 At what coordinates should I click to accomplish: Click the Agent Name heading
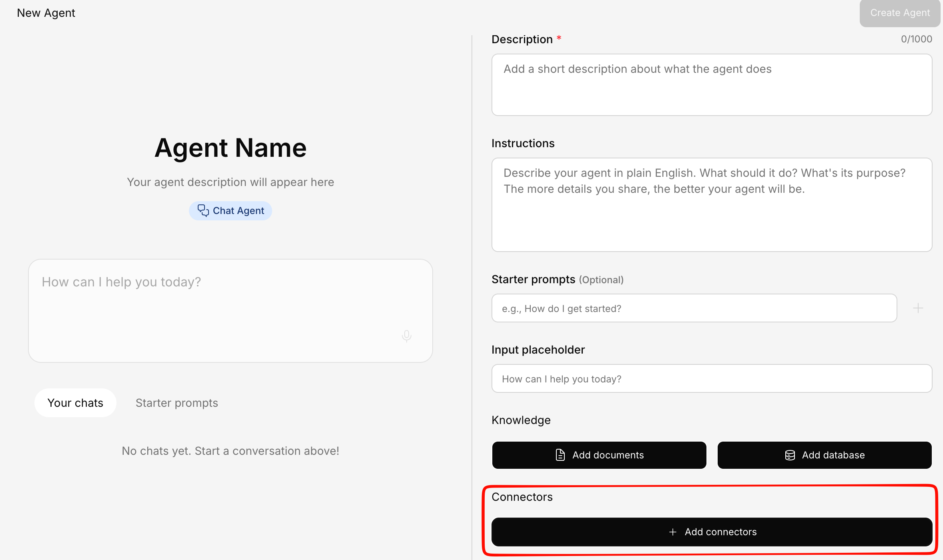[x=231, y=148]
